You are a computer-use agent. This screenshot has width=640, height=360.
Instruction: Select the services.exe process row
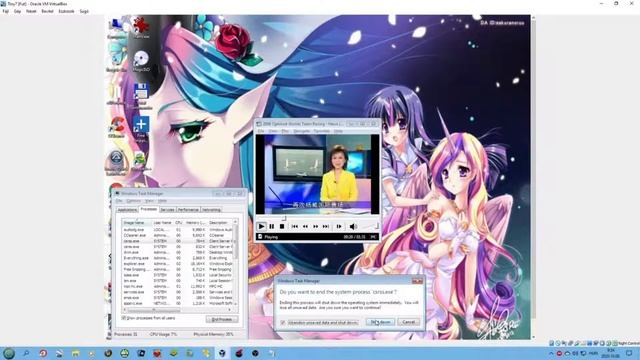coord(177,292)
